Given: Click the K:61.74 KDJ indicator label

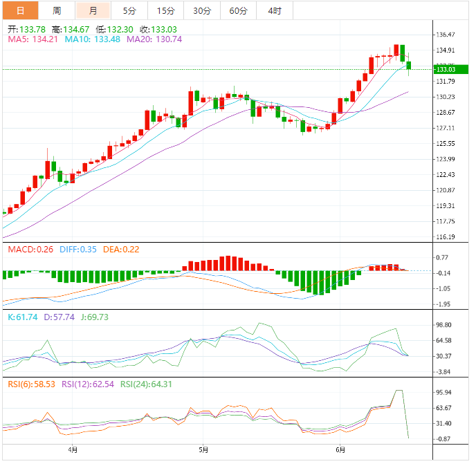Looking at the screenshot, I should pyautogui.click(x=21, y=317).
